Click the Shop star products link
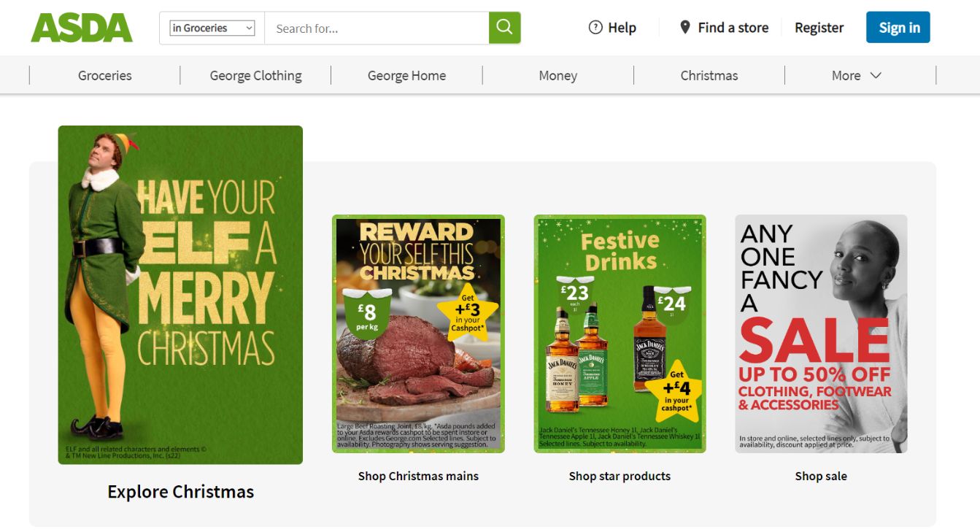 pos(620,476)
